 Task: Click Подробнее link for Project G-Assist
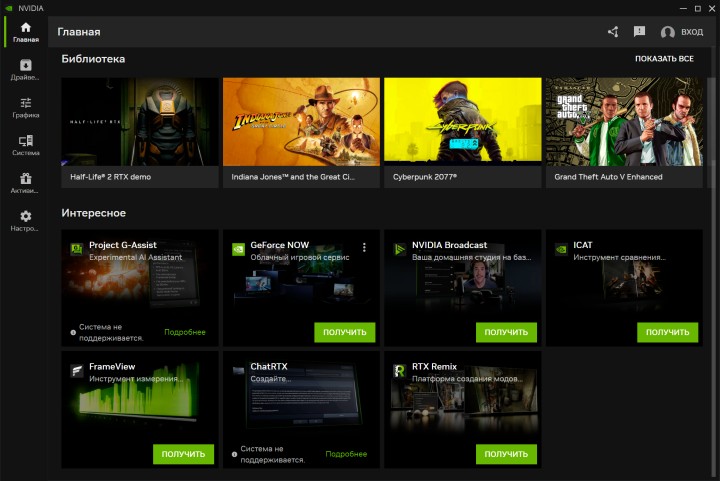click(185, 332)
